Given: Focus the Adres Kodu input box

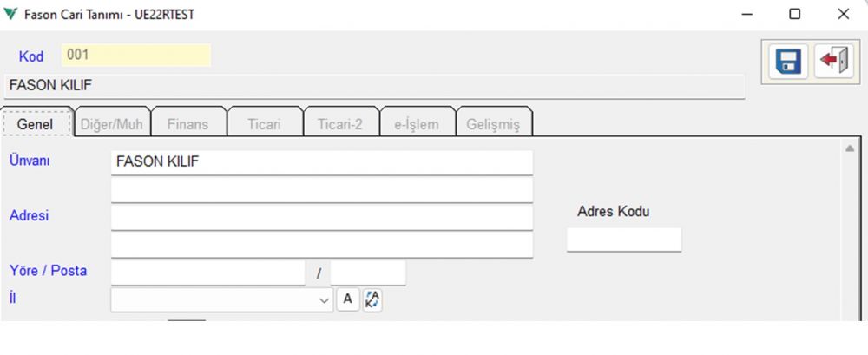Looking at the screenshot, I should point(624,240).
